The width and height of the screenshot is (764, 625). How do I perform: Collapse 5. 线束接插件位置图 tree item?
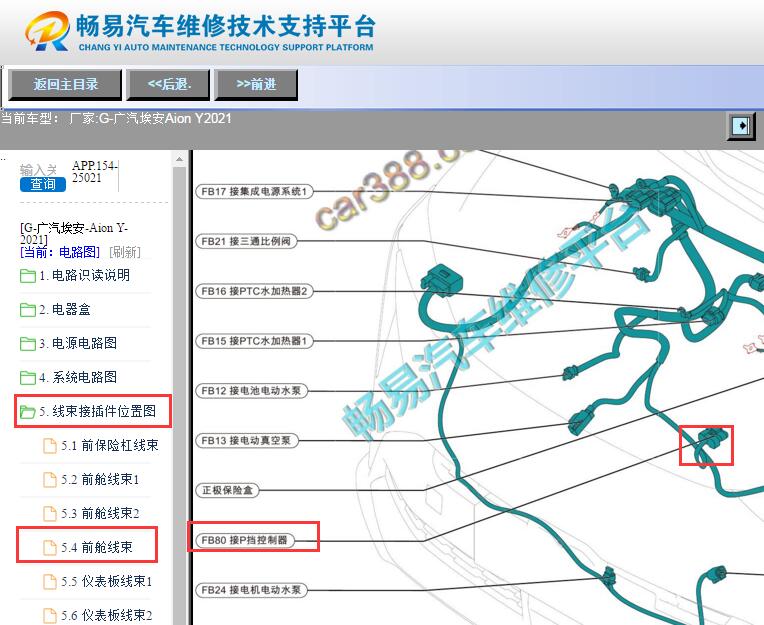coord(98,412)
